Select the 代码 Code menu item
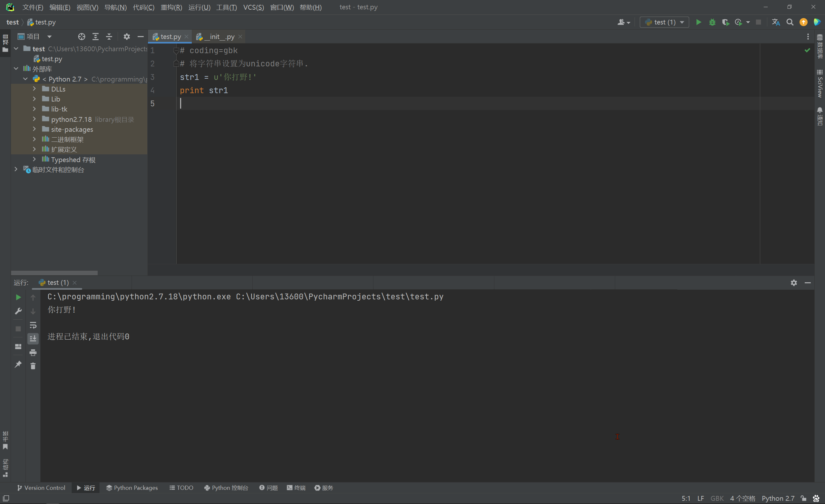The width and height of the screenshot is (825, 504). (143, 6)
